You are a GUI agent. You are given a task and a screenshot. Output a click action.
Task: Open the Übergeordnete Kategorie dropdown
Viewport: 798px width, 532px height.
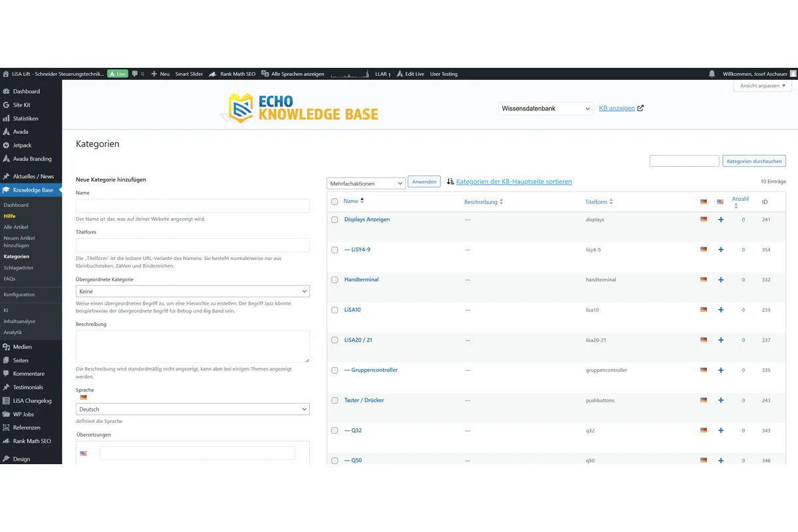coord(192,291)
